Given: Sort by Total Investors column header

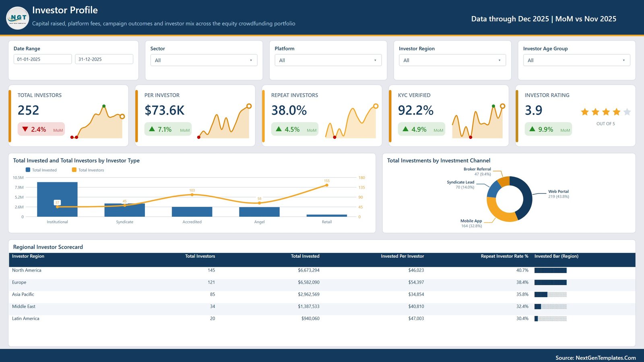Looking at the screenshot, I should coord(200,256).
